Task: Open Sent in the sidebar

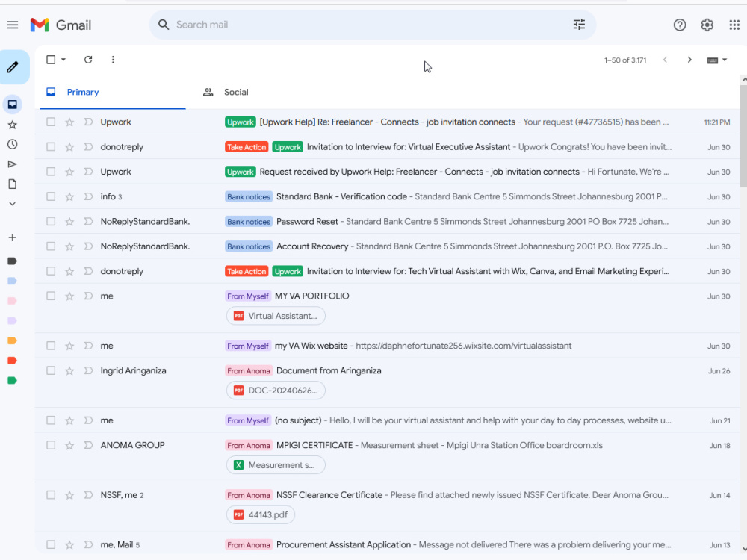Action: pos(13,164)
